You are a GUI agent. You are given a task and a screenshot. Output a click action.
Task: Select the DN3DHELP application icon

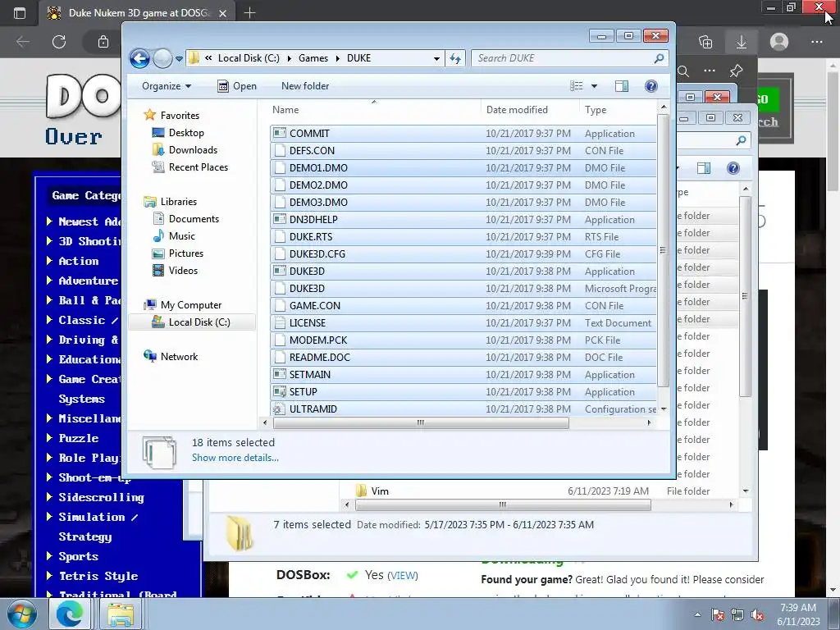(279, 219)
